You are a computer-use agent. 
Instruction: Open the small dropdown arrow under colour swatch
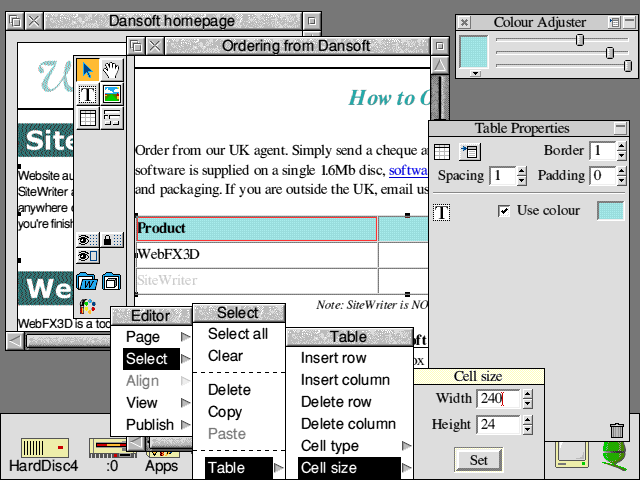tap(475, 73)
